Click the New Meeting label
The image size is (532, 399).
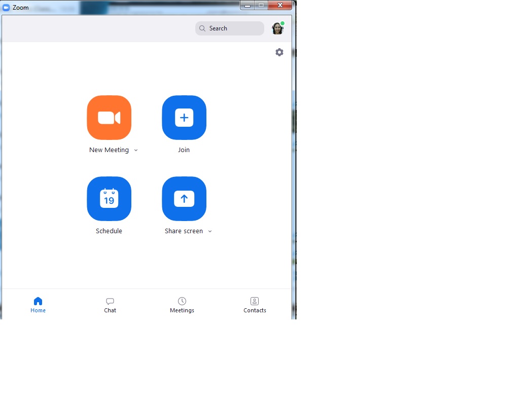pyautogui.click(x=109, y=150)
